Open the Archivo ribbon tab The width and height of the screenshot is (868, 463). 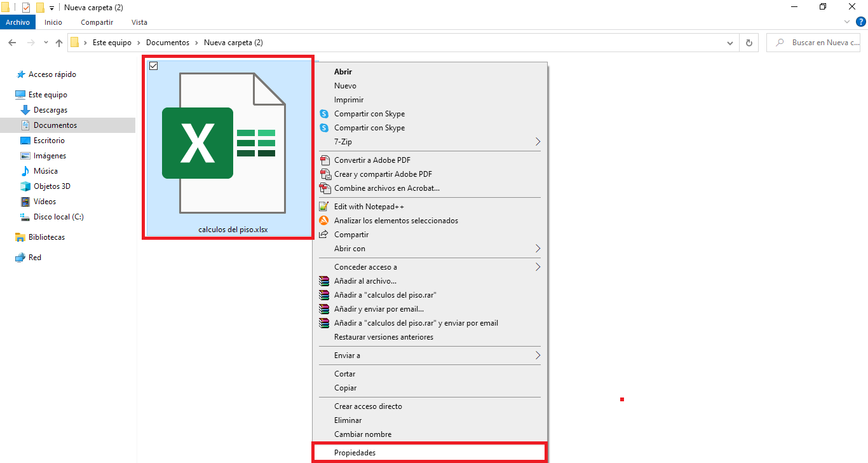tap(18, 22)
